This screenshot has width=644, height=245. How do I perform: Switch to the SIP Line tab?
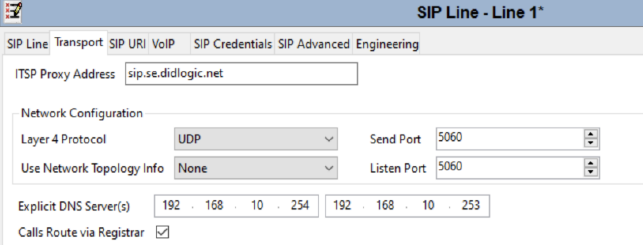pyautogui.click(x=27, y=44)
